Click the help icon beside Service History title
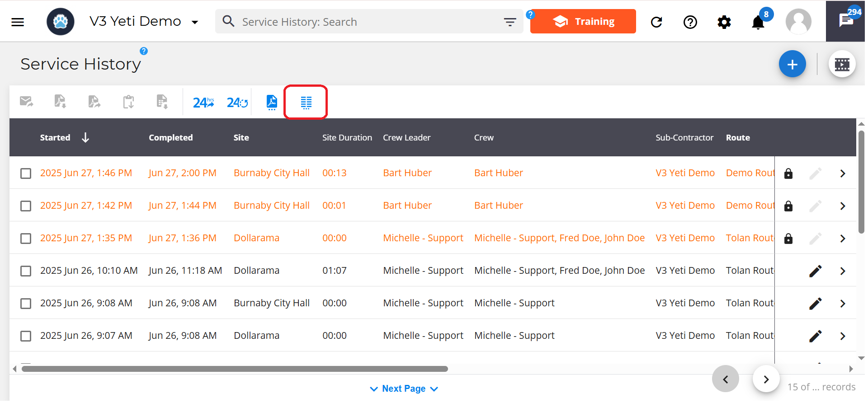868x403 pixels. 144,51
